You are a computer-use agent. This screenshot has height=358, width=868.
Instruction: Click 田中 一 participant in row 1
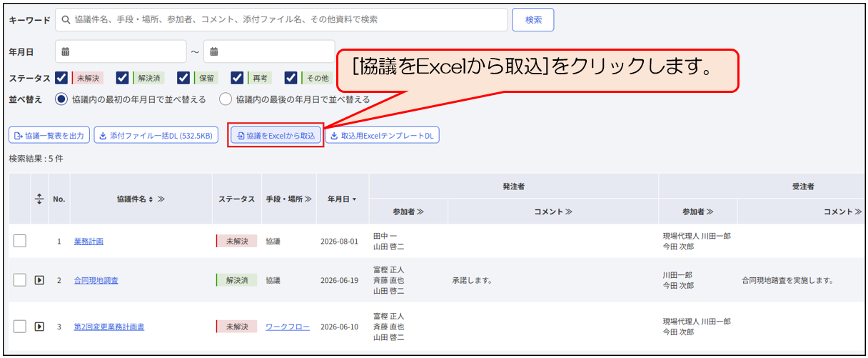pyautogui.click(x=385, y=236)
